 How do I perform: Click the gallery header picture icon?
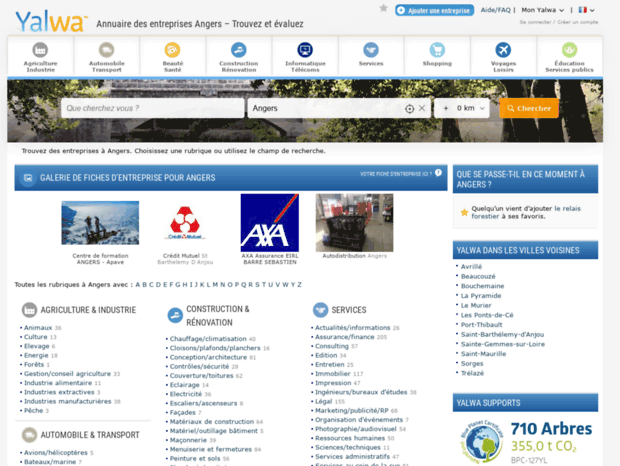click(x=28, y=178)
